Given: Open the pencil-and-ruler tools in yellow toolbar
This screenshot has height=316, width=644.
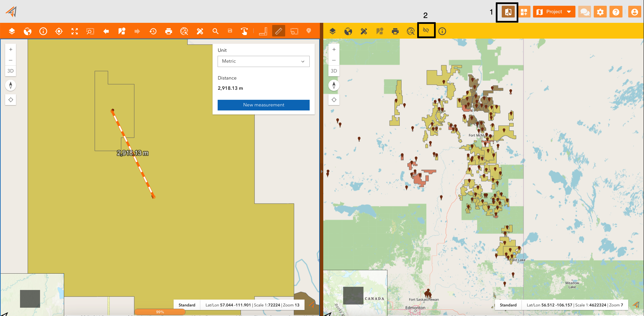Looking at the screenshot, I should [x=364, y=31].
